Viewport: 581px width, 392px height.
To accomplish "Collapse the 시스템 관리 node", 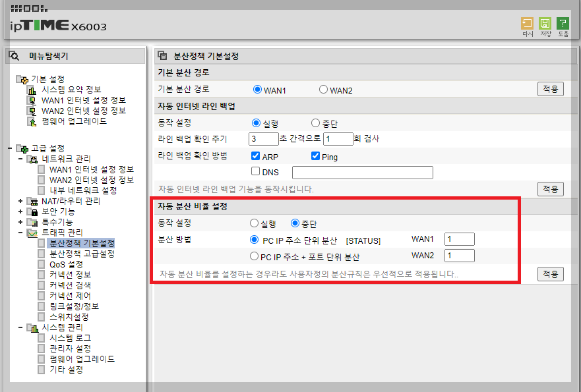I will (20, 328).
